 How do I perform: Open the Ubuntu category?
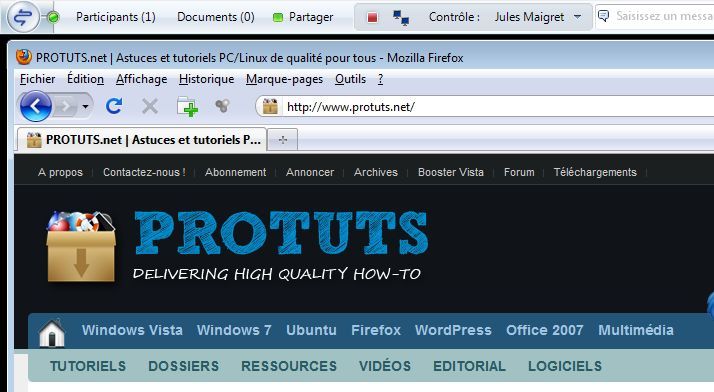pos(311,330)
